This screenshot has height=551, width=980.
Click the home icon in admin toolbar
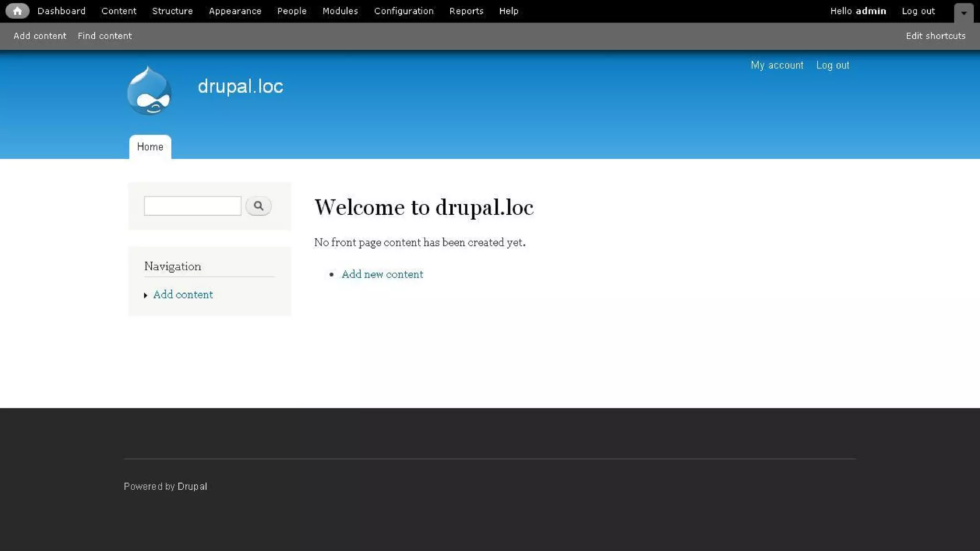pyautogui.click(x=17, y=11)
